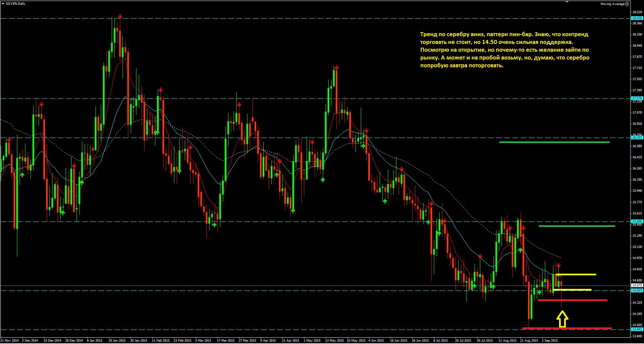Click the 17.070 price scale value
The image size is (644, 344).
[637, 113]
